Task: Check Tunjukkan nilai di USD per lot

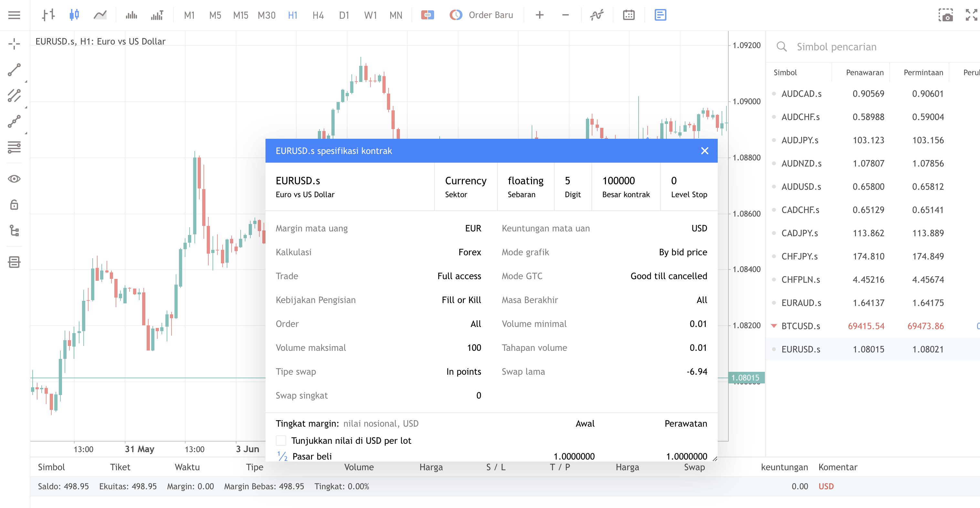Action: coord(281,441)
